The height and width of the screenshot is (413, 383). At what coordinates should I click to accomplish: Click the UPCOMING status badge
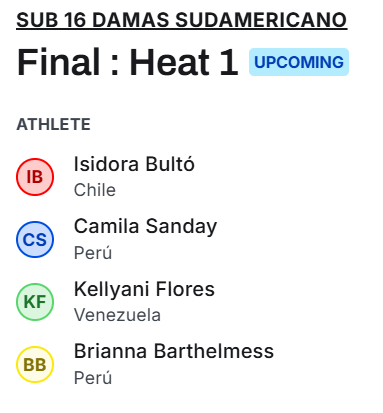tap(299, 62)
